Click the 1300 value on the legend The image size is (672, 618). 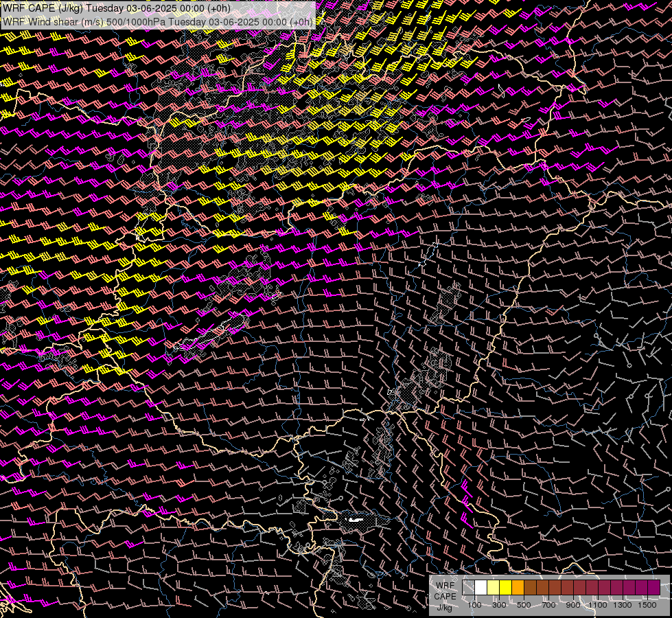point(623,605)
